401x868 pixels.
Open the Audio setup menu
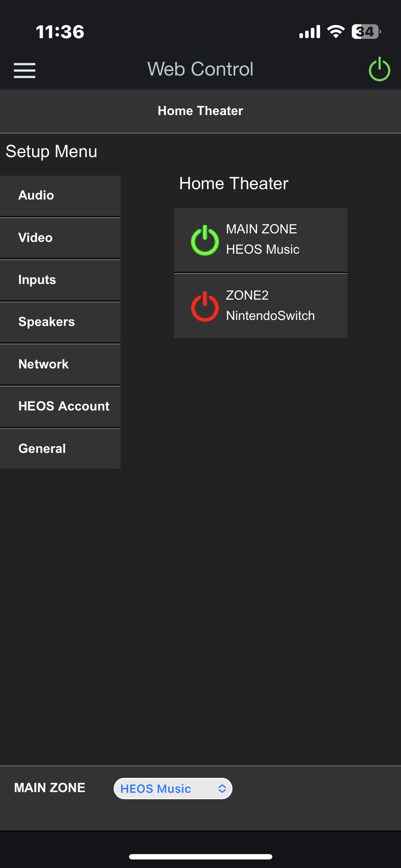point(60,196)
